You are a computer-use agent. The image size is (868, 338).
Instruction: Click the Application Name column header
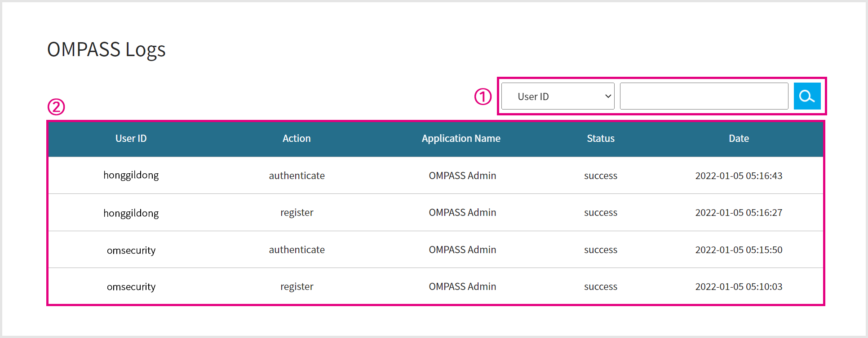[x=461, y=139]
